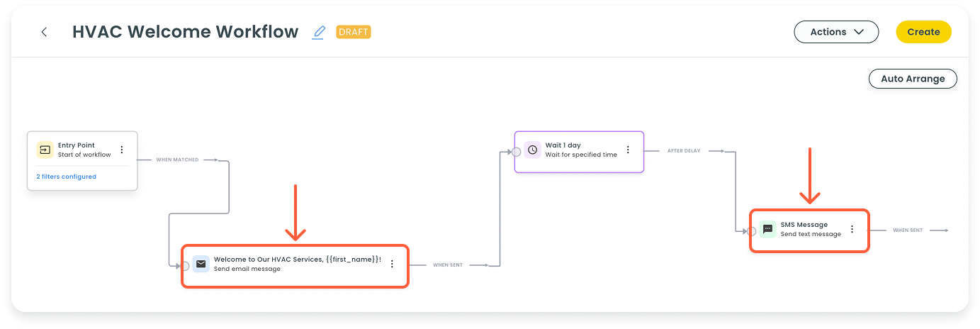This screenshot has height=329, width=980.
Task: Click the envelope icon on email node
Action: point(201,264)
